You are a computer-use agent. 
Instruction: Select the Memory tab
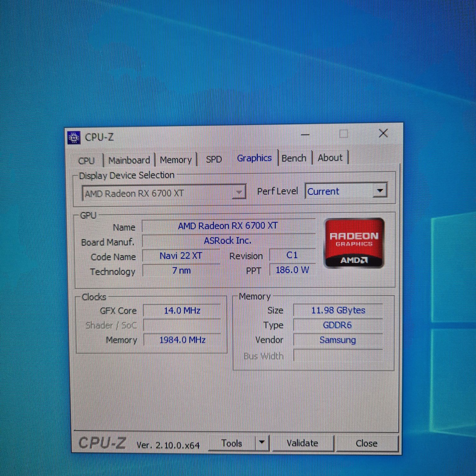click(x=176, y=160)
